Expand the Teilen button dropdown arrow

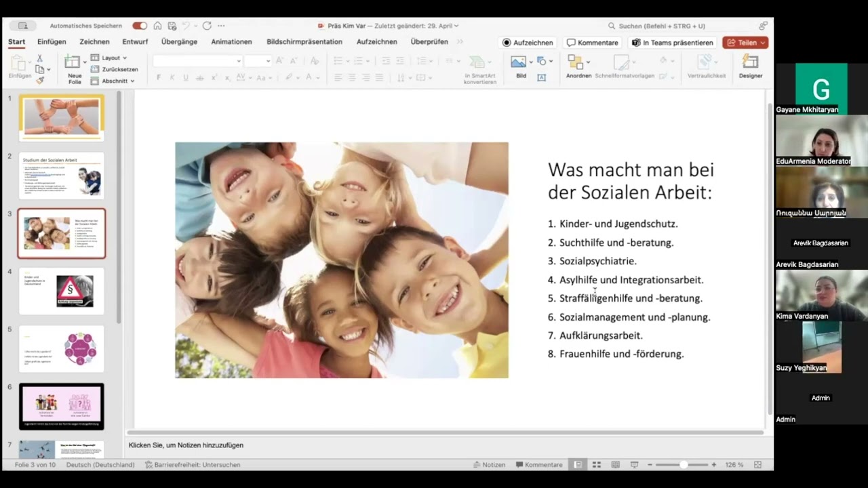763,42
